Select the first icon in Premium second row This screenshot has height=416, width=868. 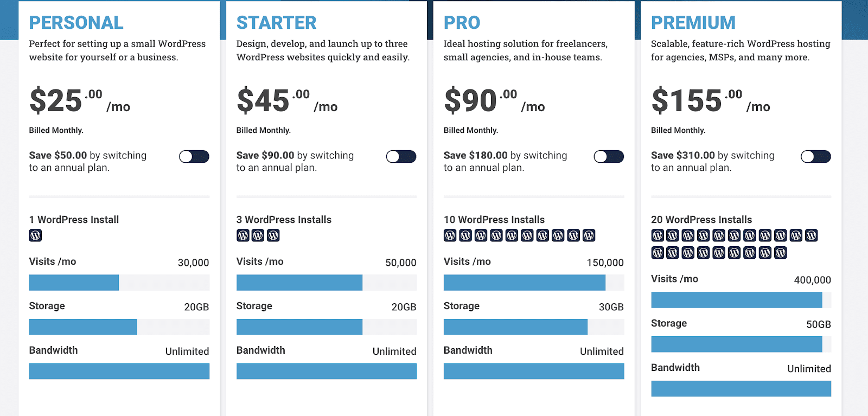[x=657, y=252]
